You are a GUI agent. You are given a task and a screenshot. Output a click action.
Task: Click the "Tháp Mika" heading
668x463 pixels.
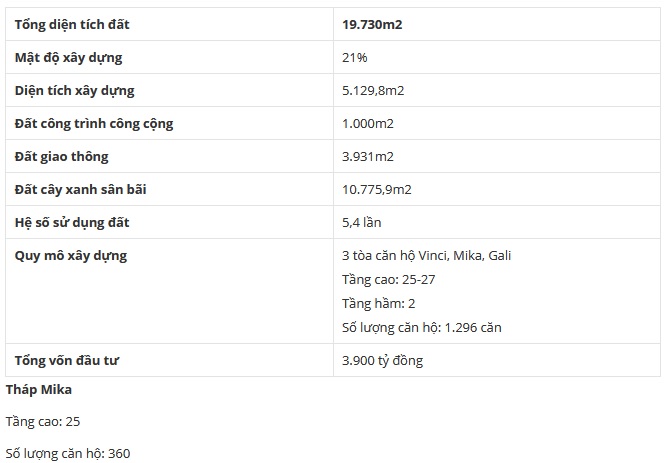[39, 388]
